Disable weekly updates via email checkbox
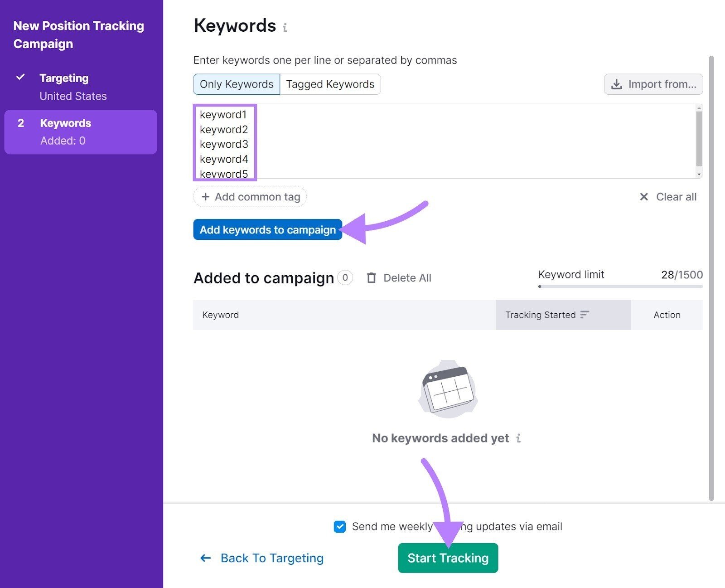The image size is (725, 588). (x=339, y=526)
